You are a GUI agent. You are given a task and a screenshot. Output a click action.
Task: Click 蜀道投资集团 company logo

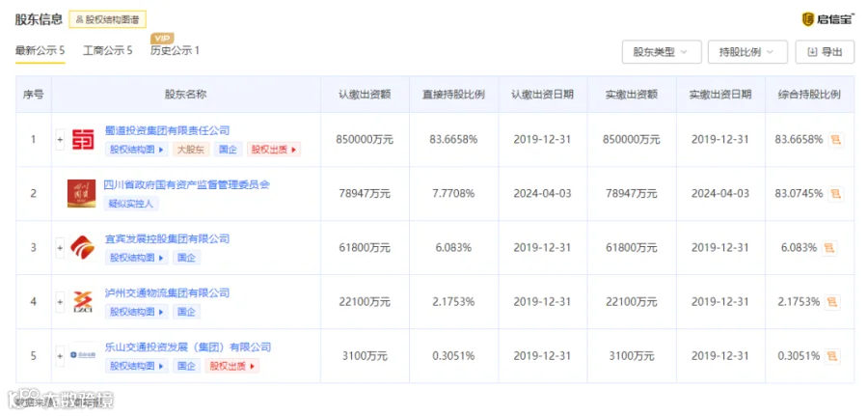[x=83, y=140]
